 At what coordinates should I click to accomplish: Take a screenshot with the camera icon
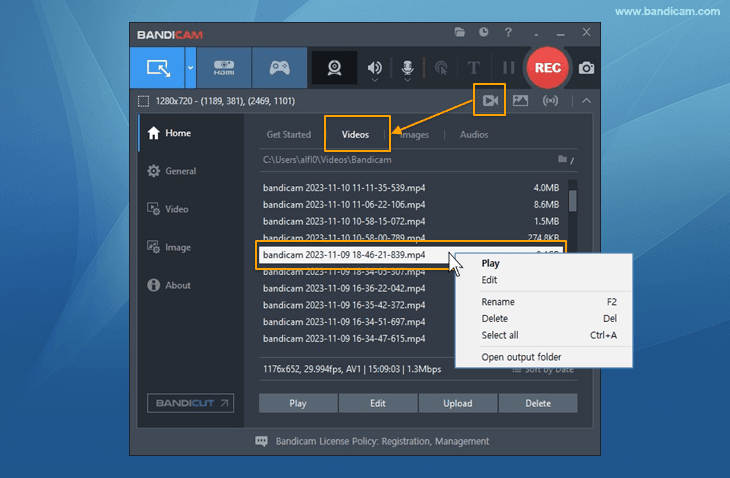coord(586,68)
